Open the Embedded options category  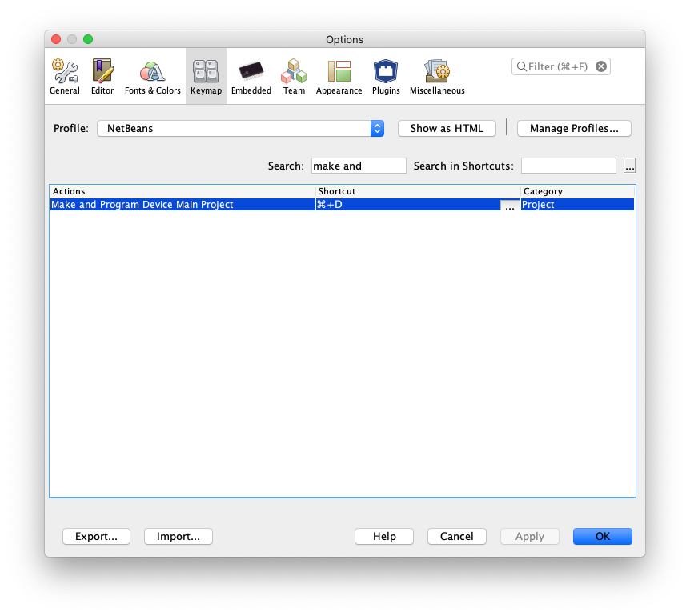pos(251,76)
